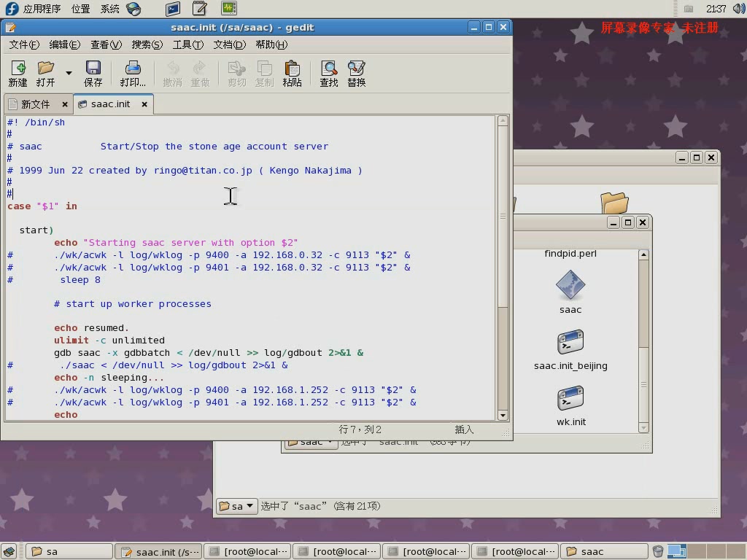Click the 应用程序 panel menu
The width and height of the screenshot is (747, 560).
42,9
